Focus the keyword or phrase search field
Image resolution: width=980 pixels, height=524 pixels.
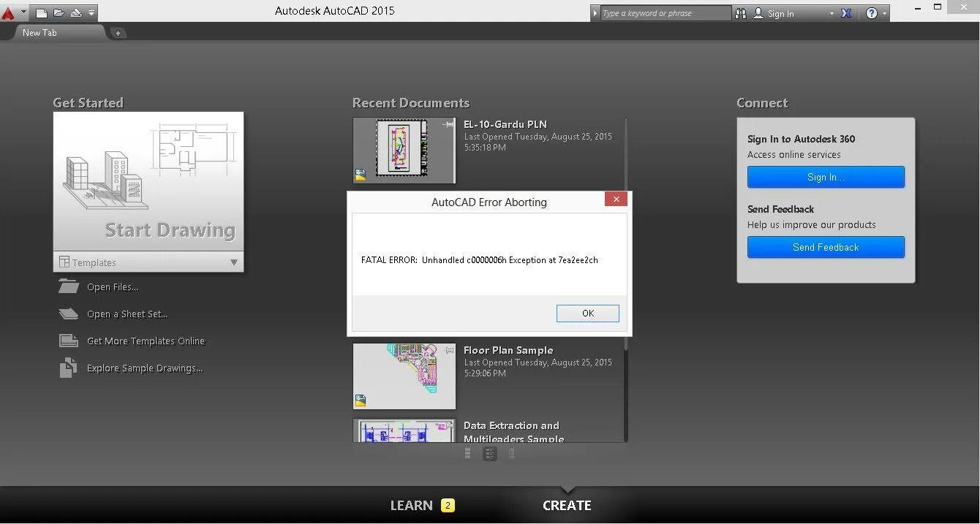666,13
